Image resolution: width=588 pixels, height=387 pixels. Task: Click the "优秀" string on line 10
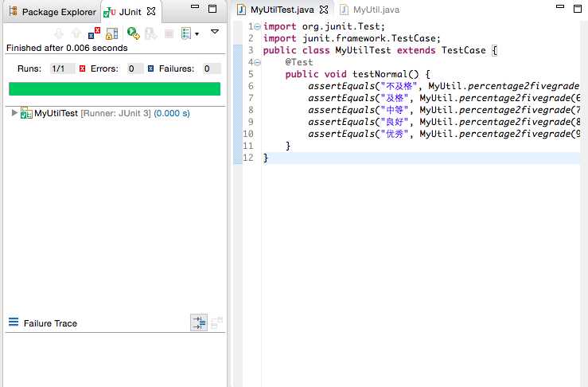[x=395, y=134]
